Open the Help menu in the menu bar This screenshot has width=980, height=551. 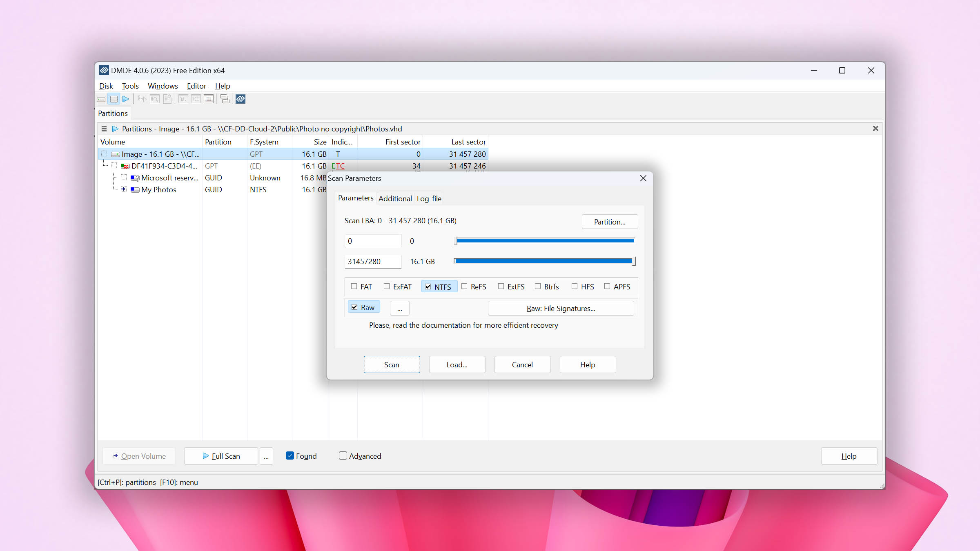pyautogui.click(x=223, y=86)
